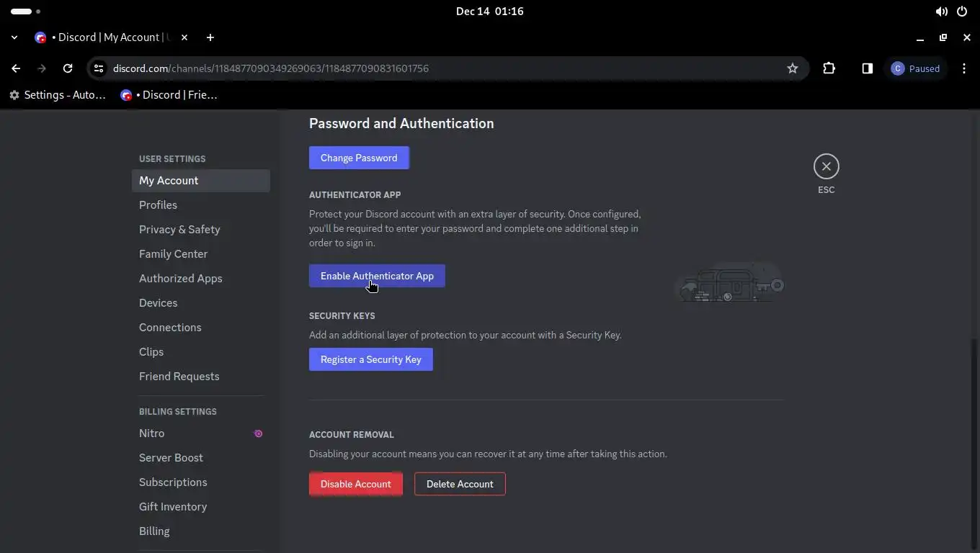980x553 pixels.
Task: Go to Authorized Apps settings
Action: [180, 279]
